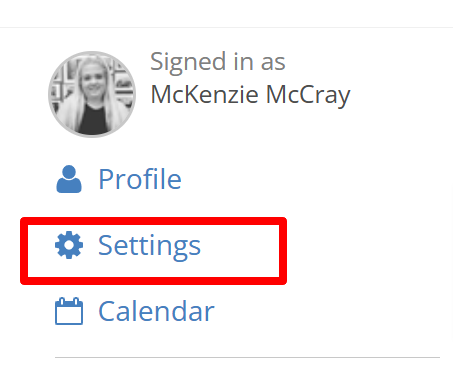Screen dimensions: 453x386
Task: Click the outlined date-planner glyph
Action: point(69,311)
